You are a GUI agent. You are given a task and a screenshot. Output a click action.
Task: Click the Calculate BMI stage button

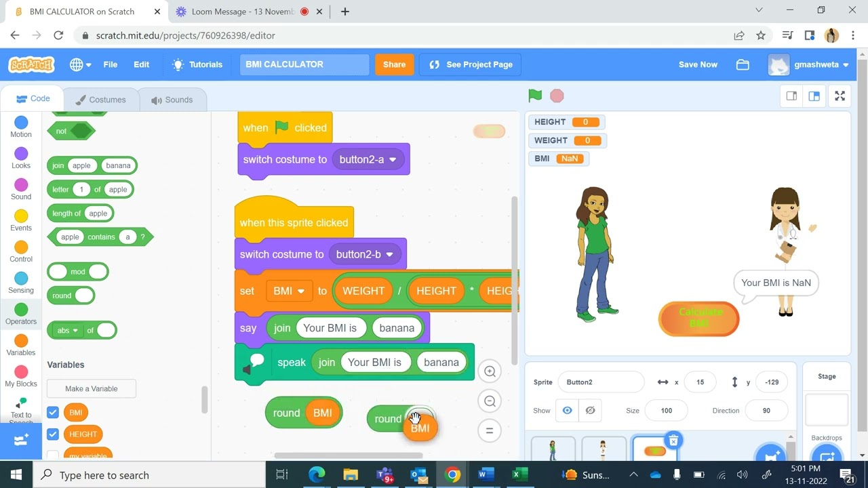point(698,318)
